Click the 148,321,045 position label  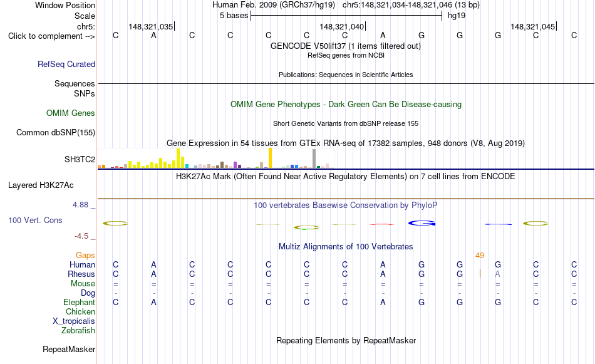click(x=533, y=26)
